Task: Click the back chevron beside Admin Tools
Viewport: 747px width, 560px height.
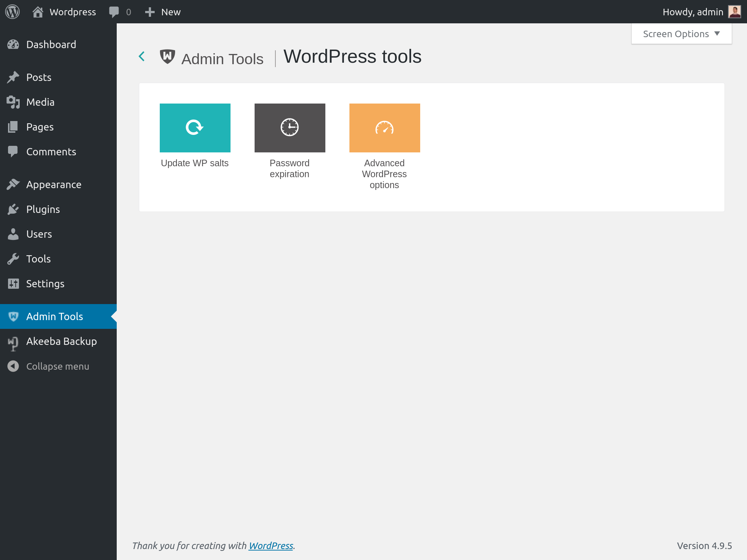Action: tap(142, 57)
